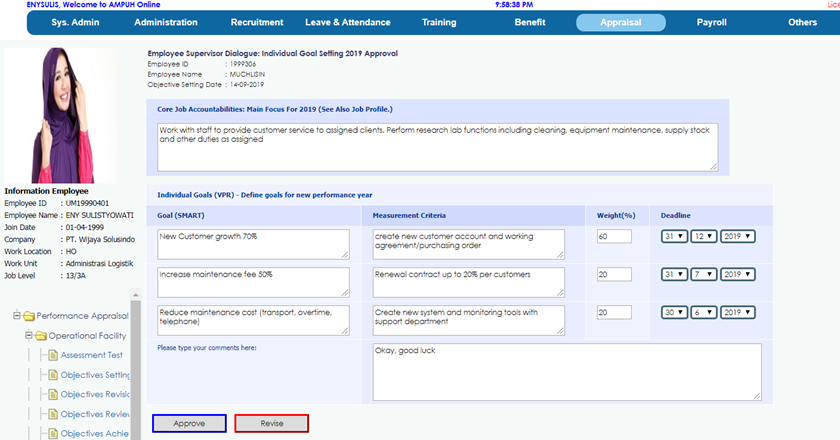840x440 pixels.
Task: Open the Assessment Test link
Action: (x=92, y=355)
